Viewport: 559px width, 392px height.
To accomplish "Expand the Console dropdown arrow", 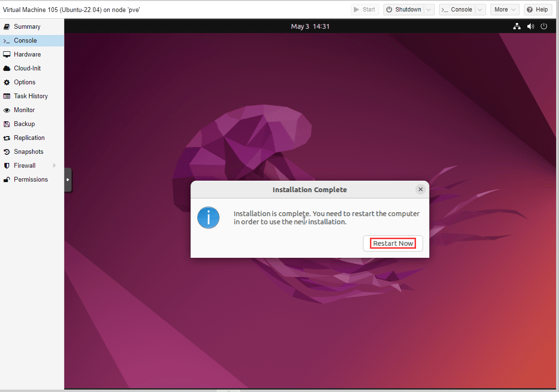I will 480,10.
